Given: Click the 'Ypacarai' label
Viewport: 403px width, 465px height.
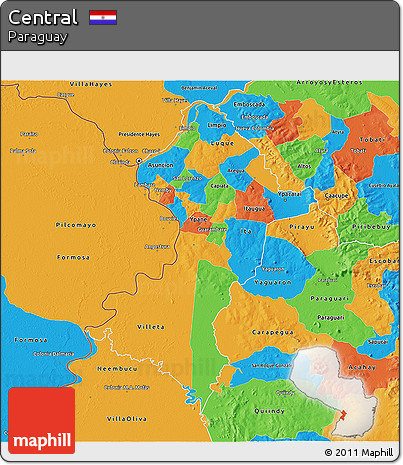Looking at the screenshot, I should click(x=289, y=194).
